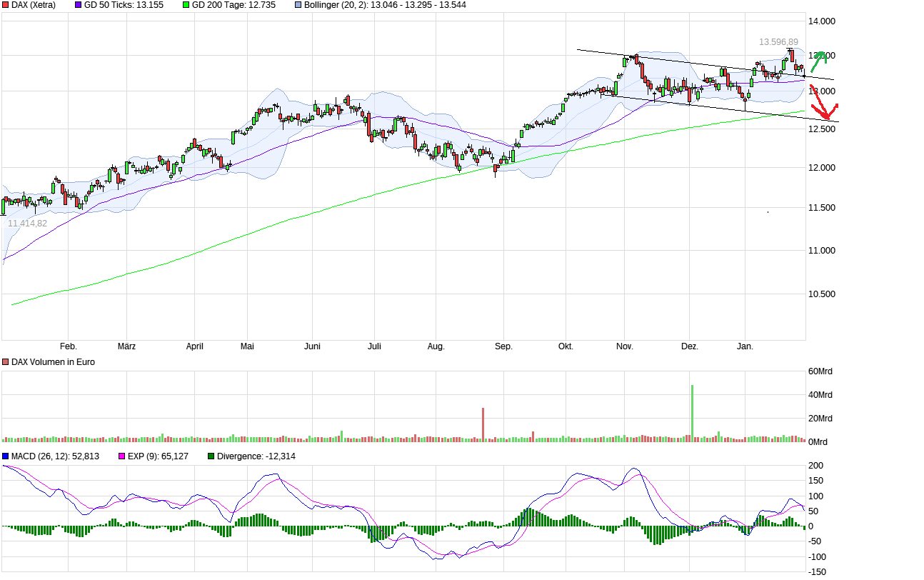This screenshot has width=924, height=580.
Task: Click the red DAX (Xetra) legend swatch
Action: click(6, 5)
